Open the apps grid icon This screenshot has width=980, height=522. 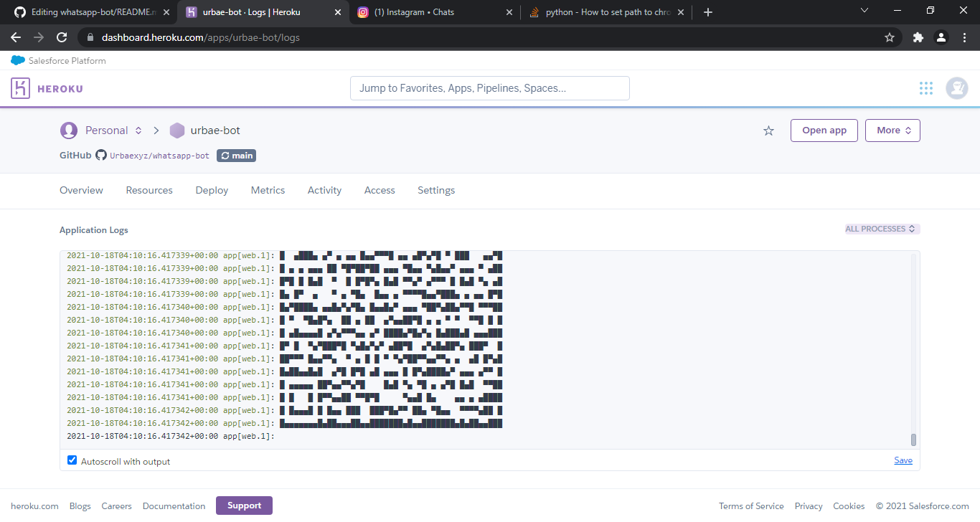point(926,88)
